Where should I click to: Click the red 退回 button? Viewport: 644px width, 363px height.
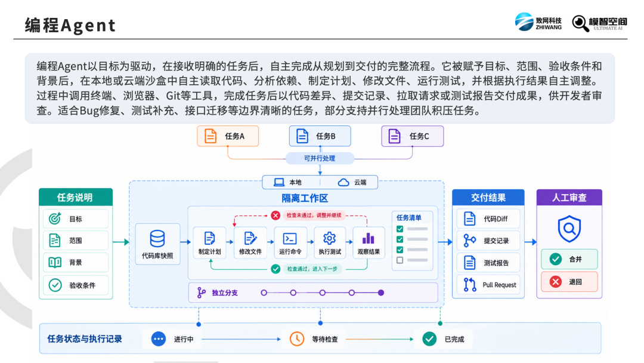pos(569,282)
